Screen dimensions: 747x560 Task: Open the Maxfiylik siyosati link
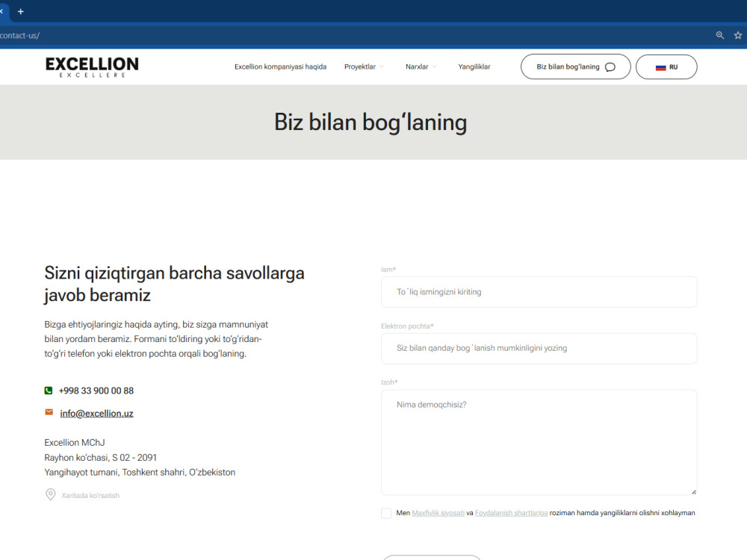(x=438, y=513)
